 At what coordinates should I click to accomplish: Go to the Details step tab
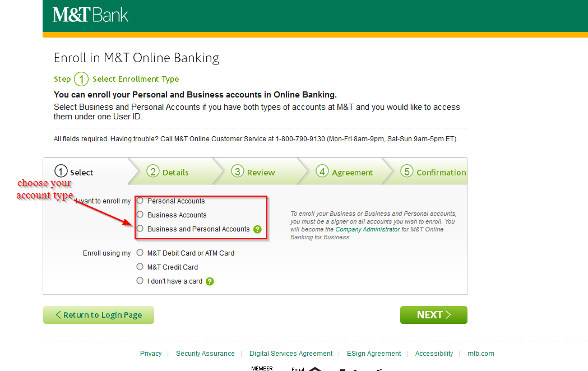(171, 171)
